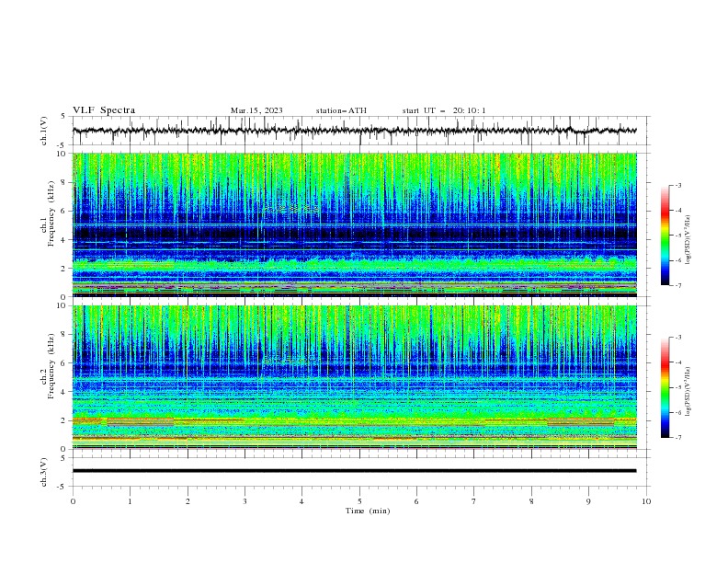Click the flat ch.3 voltage trace
728x563 pixels.
click(x=355, y=471)
